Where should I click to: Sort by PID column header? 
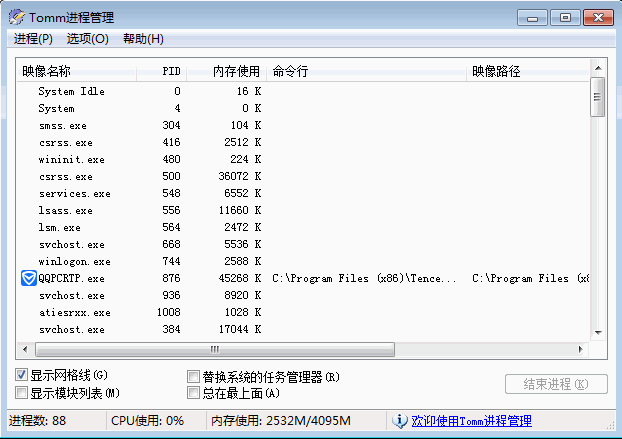(162, 71)
